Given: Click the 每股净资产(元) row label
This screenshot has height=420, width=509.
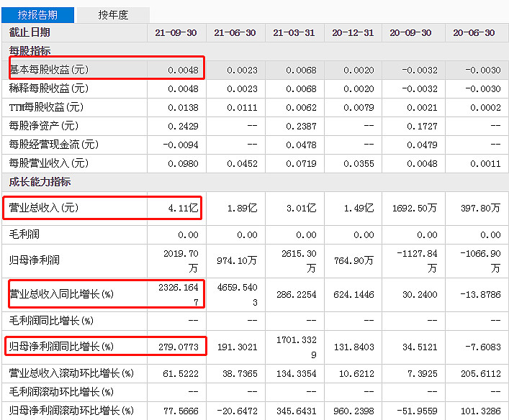Looking at the screenshot, I should (44, 126).
